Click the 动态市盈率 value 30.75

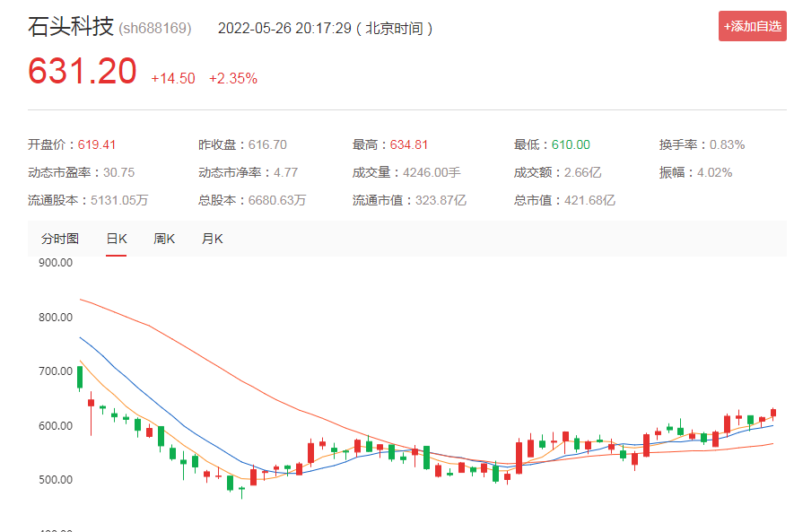119,172
